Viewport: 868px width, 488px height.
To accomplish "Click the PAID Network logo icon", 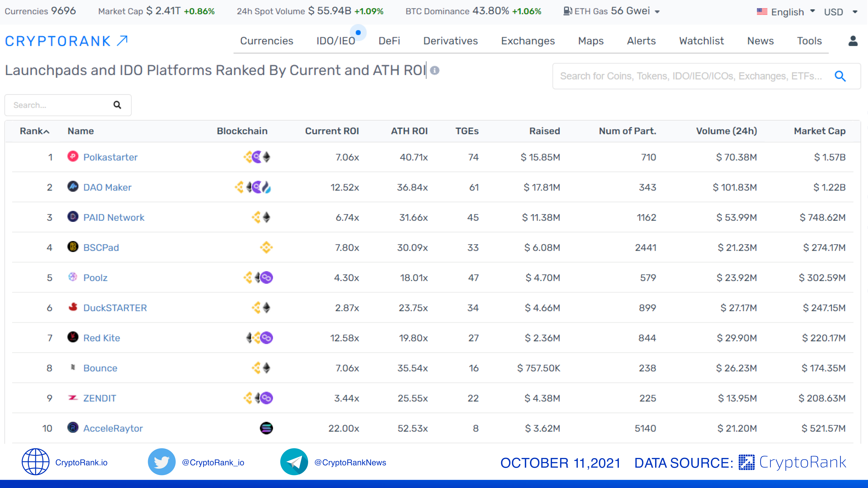I will tap(73, 217).
